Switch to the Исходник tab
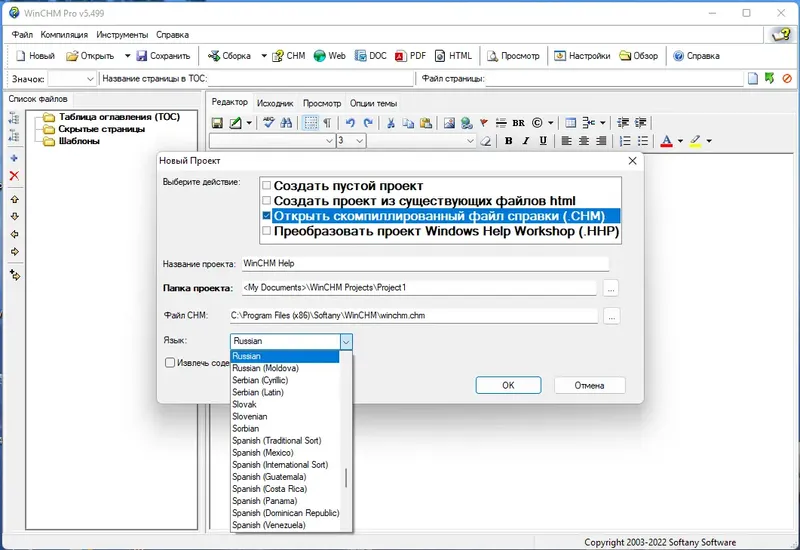The width and height of the screenshot is (800, 550). 275,103
